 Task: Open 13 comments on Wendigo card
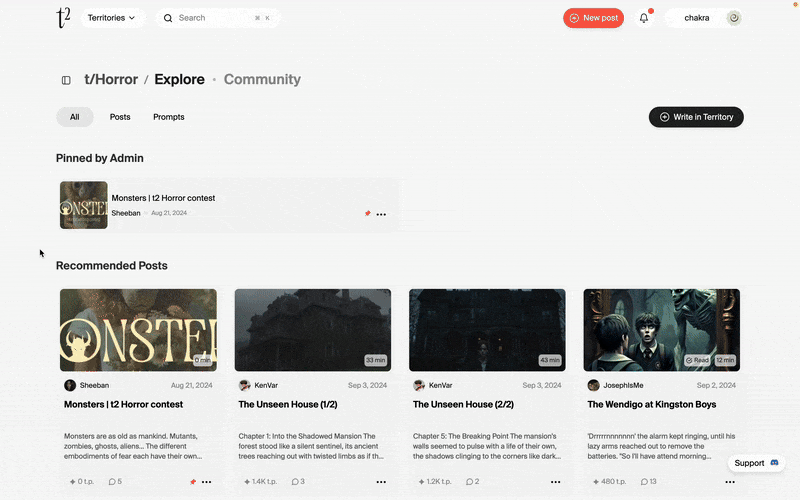(x=648, y=482)
